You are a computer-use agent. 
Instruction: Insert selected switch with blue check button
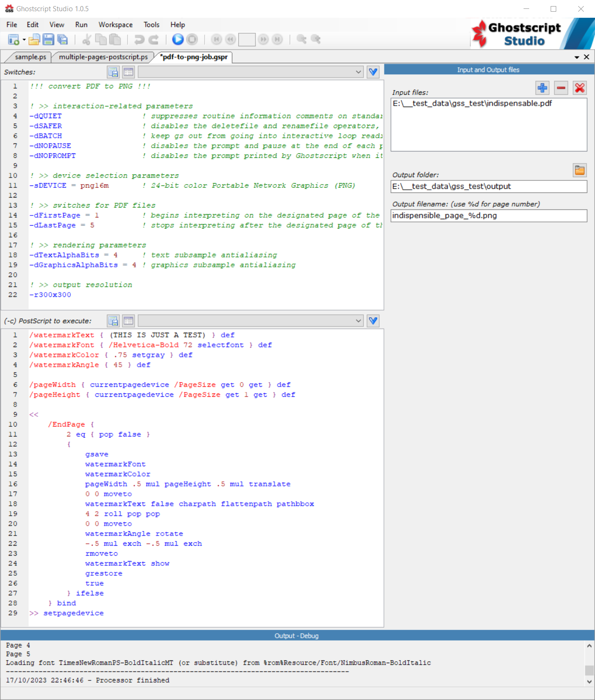pyautogui.click(x=373, y=72)
